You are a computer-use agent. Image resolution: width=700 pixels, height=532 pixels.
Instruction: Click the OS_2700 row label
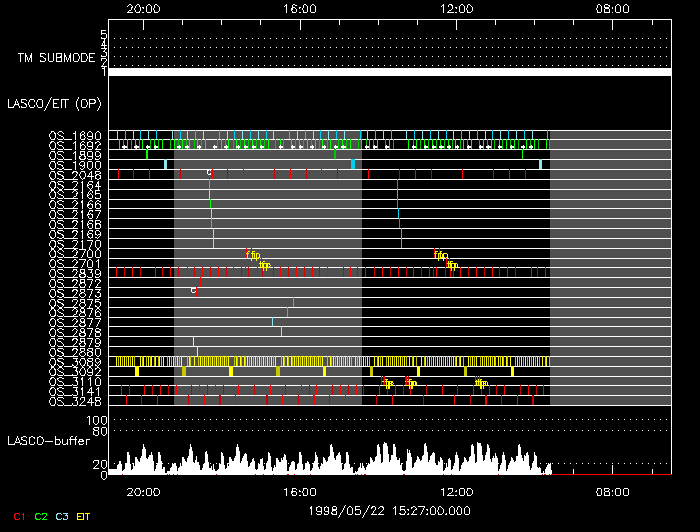[x=75, y=254]
